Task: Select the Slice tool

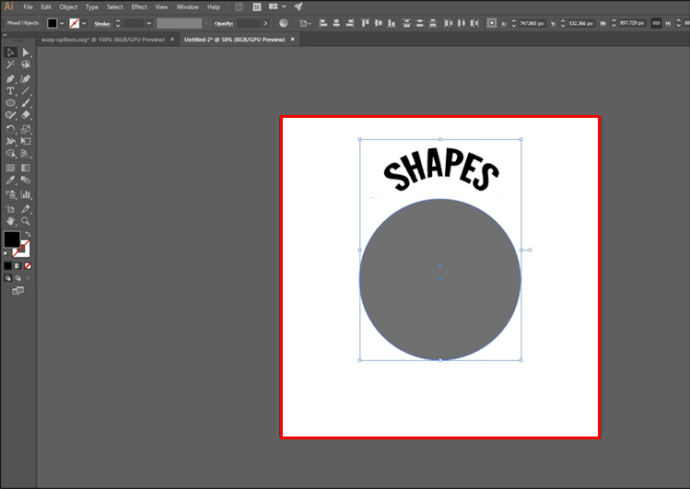Action: (x=26, y=209)
